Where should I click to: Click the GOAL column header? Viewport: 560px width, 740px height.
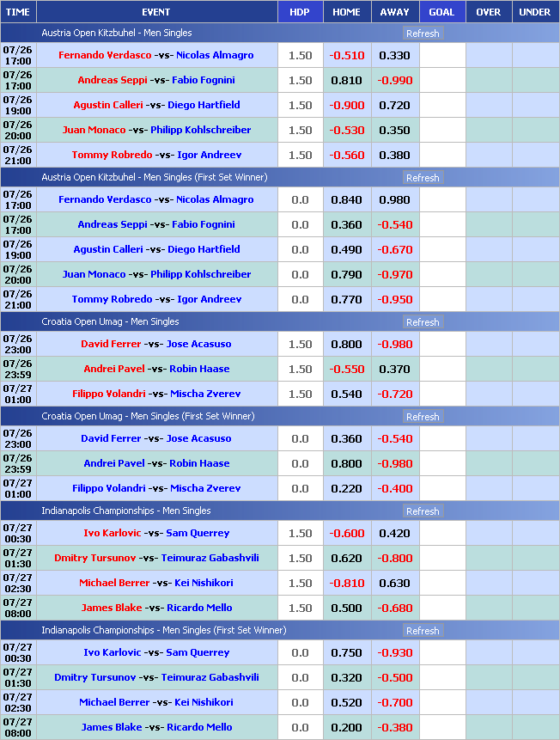point(441,12)
